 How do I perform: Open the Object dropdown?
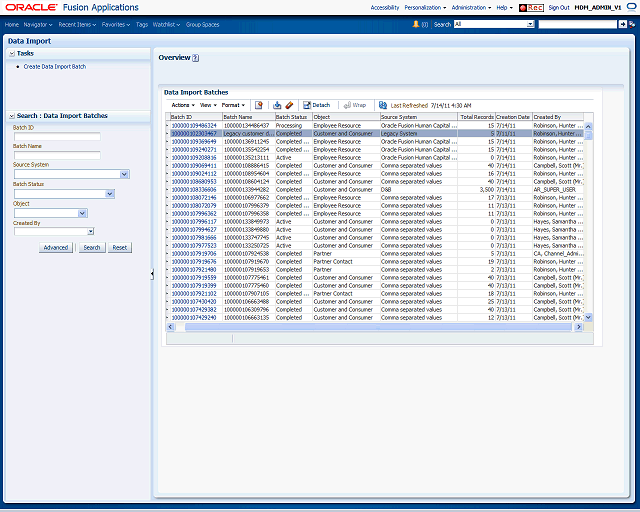pos(82,213)
